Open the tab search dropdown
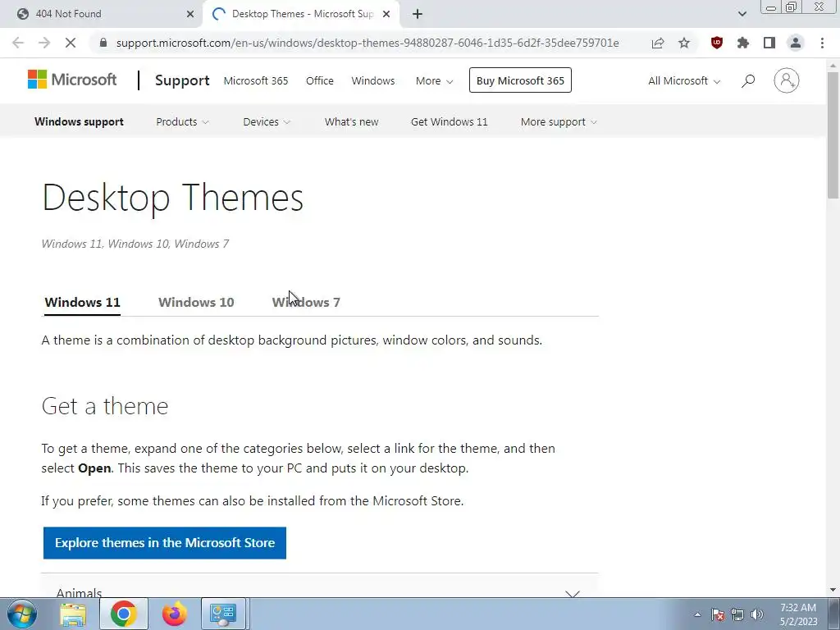The width and height of the screenshot is (840, 630). click(x=742, y=14)
